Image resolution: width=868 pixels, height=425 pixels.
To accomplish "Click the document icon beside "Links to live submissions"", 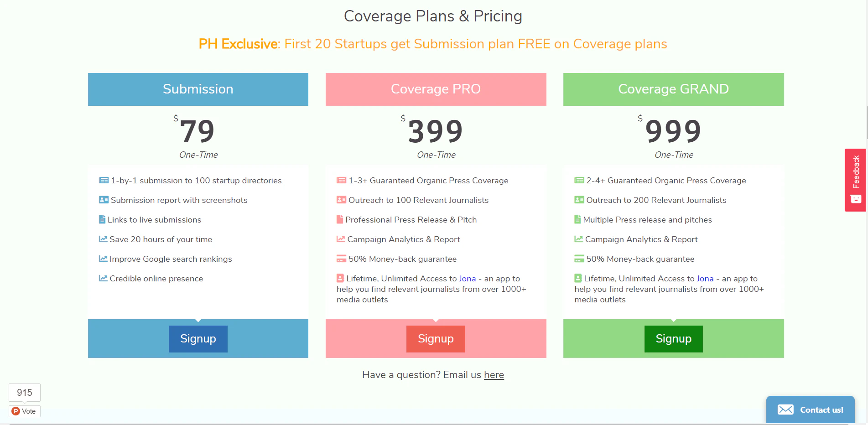I will point(102,219).
